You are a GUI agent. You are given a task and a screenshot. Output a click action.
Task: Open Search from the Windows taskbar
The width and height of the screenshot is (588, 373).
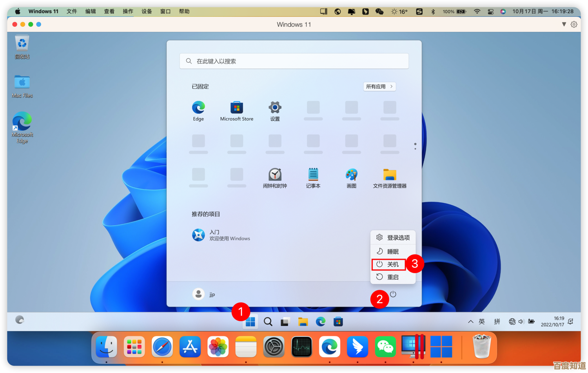[268, 322]
